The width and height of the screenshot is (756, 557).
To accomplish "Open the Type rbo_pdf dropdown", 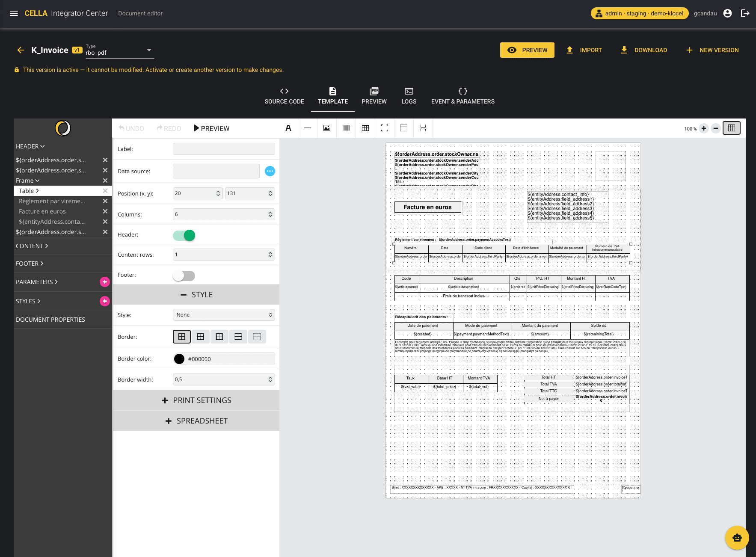I will point(119,50).
